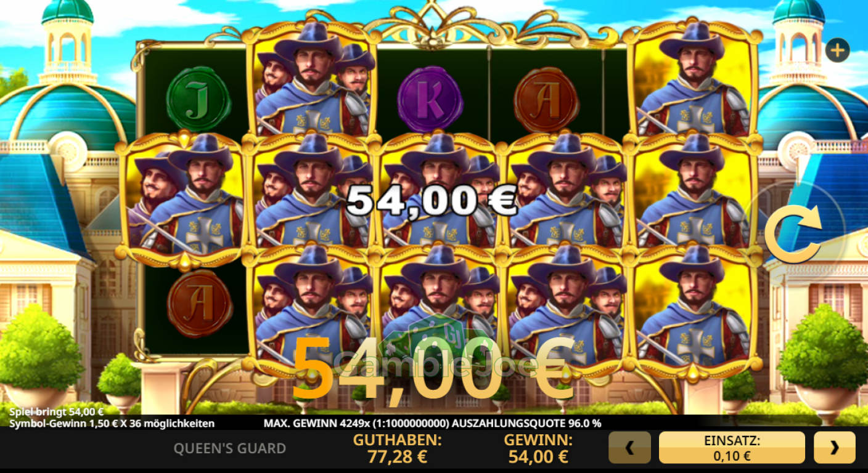This screenshot has height=473, width=868.
Task: Click the Gewinn 54,00 € display
Action: (x=538, y=448)
